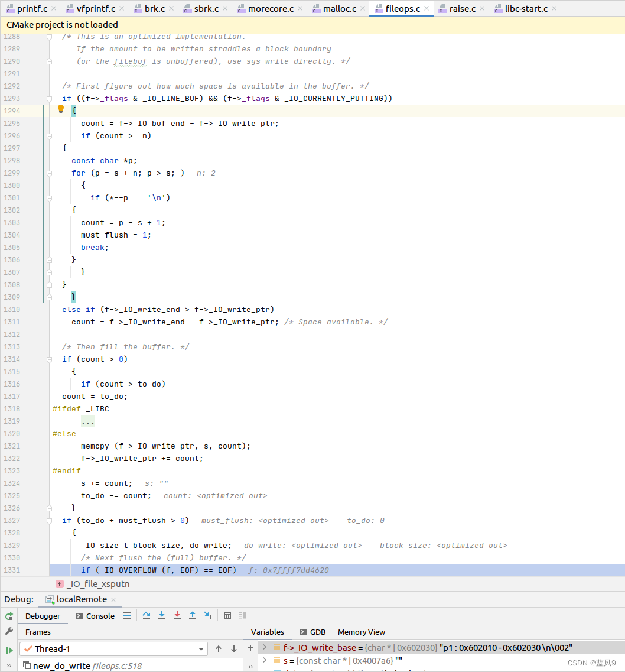
Task: Click the Step Into icon
Action: point(162,615)
